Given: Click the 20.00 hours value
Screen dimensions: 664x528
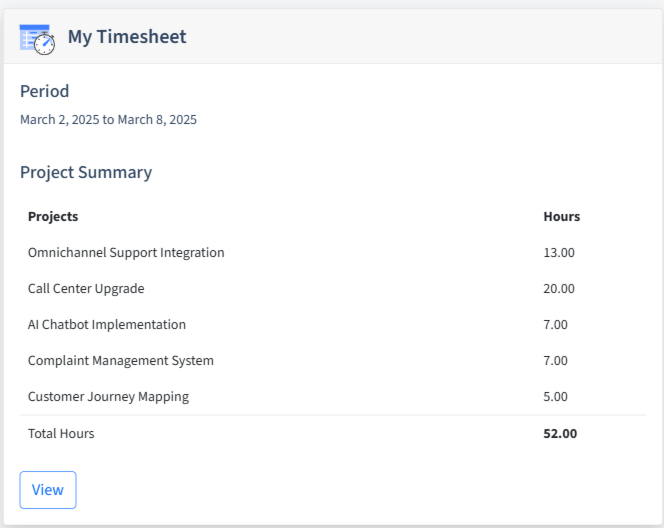Looking at the screenshot, I should [559, 288].
